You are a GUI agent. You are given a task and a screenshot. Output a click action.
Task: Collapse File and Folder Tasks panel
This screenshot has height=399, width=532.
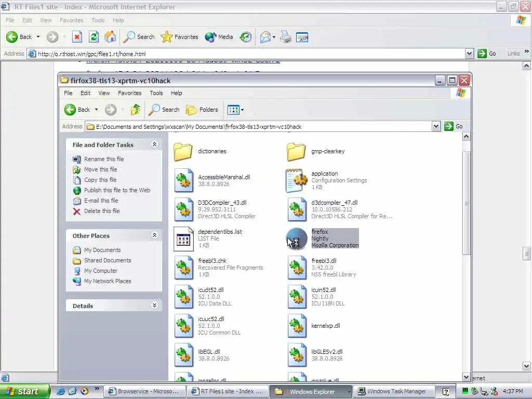(x=154, y=144)
